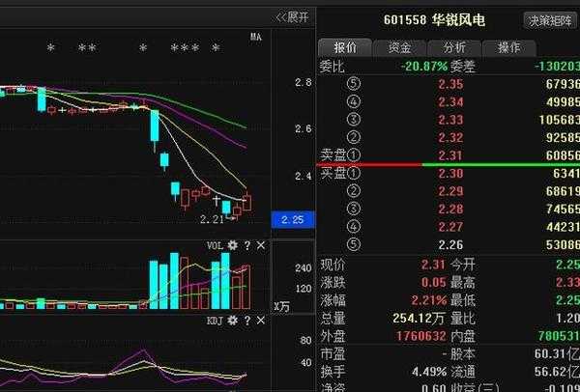This screenshot has height=392, width=580.
Task: Click the 2.25 current price marker
Action: tap(291, 219)
